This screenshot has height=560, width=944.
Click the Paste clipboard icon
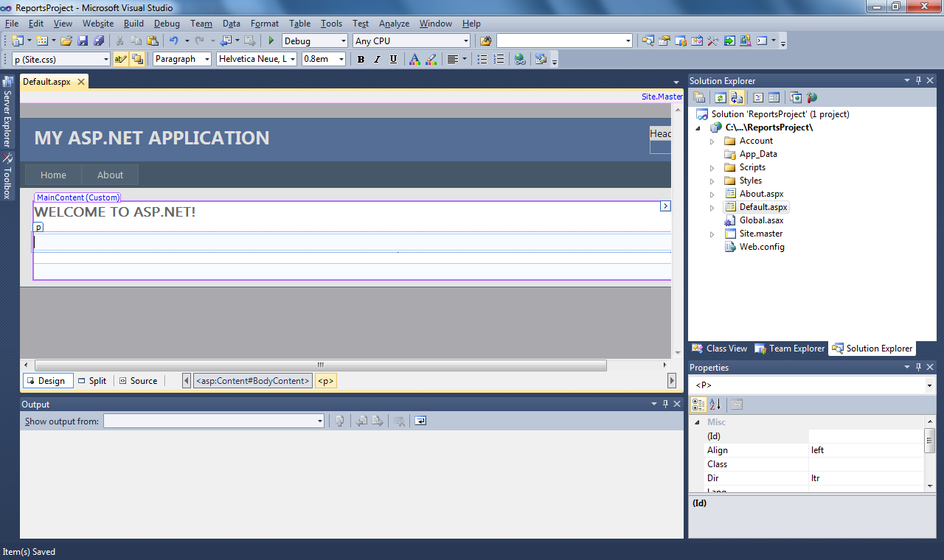point(153,41)
